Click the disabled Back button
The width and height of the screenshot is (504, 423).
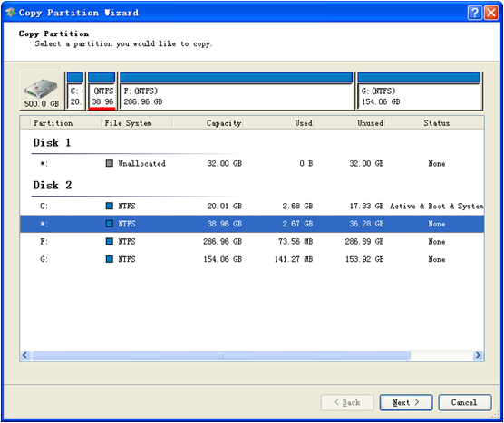pos(347,402)
